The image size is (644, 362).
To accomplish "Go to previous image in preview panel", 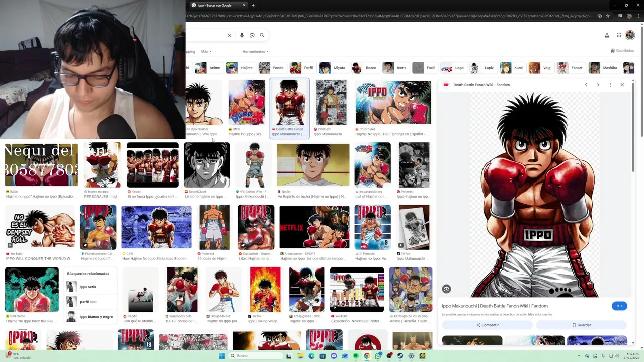I will [586, 85].
